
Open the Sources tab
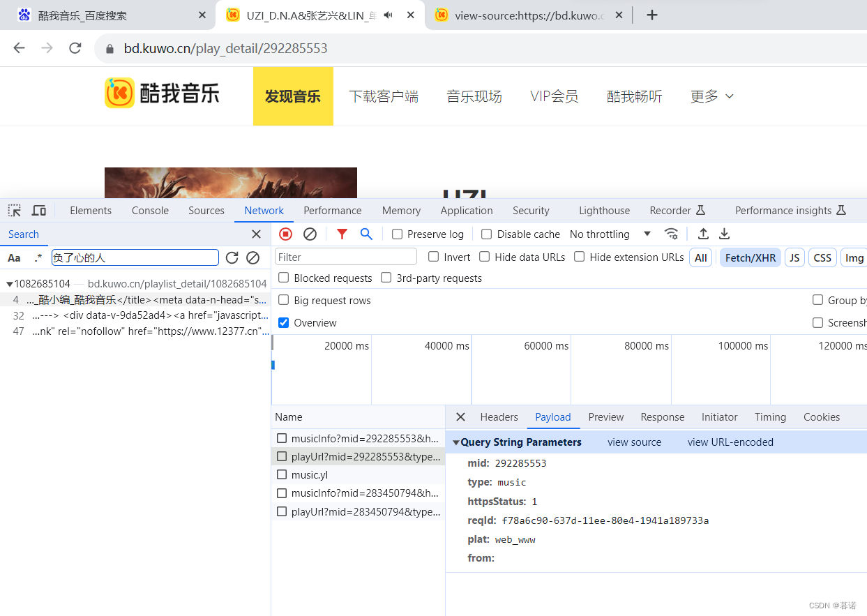coord(206,211)
